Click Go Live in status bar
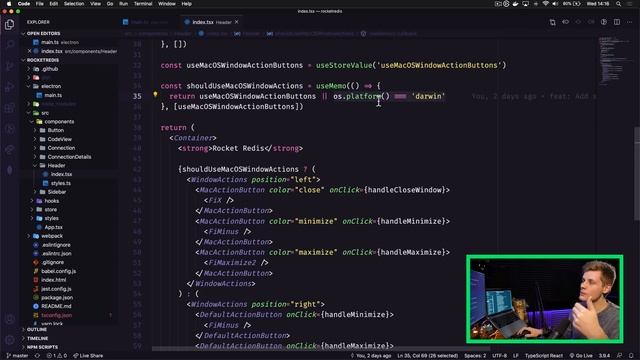The height and width of the screenshot is (360, 640). point(581,356)
